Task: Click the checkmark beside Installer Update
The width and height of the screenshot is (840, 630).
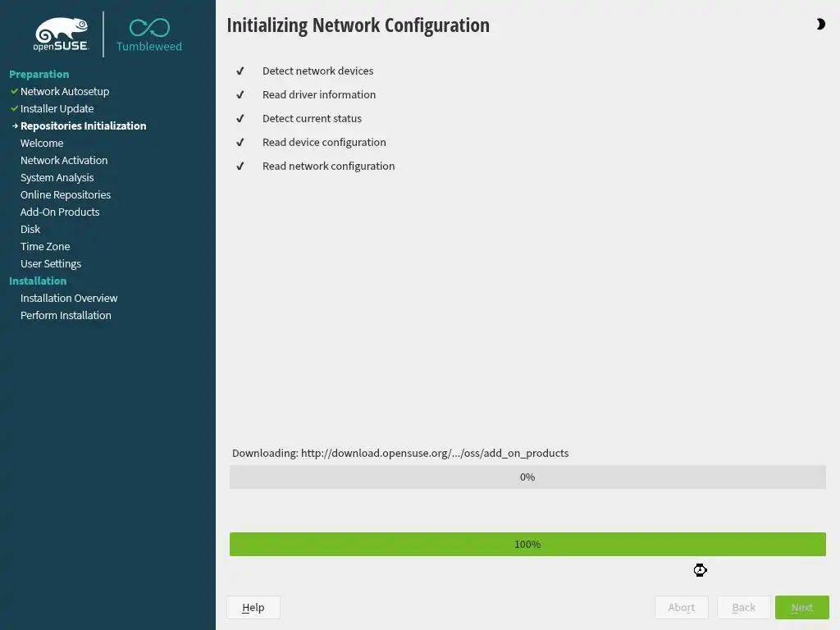Action: point(14,108)
